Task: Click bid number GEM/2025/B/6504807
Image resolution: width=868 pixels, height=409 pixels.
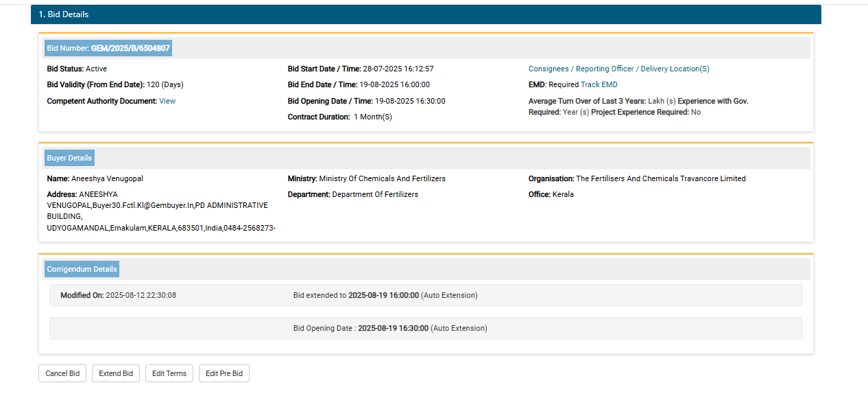Action: (x=130, y=48)
